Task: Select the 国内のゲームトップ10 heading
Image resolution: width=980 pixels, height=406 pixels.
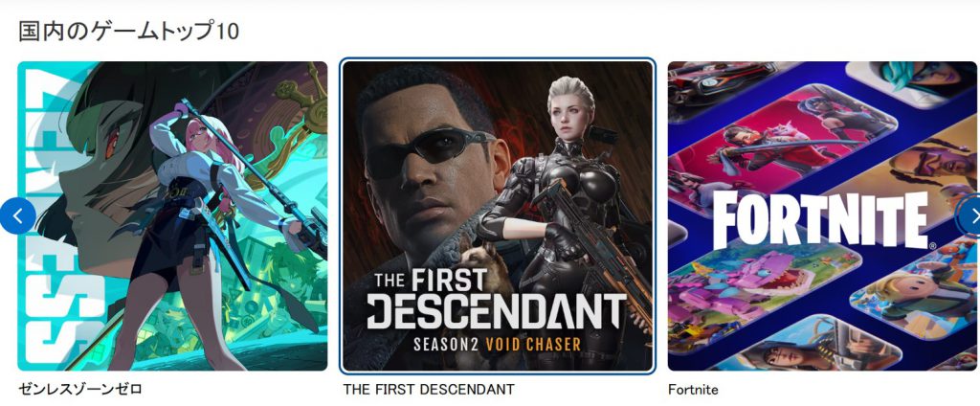Action: tap(129, 32)
